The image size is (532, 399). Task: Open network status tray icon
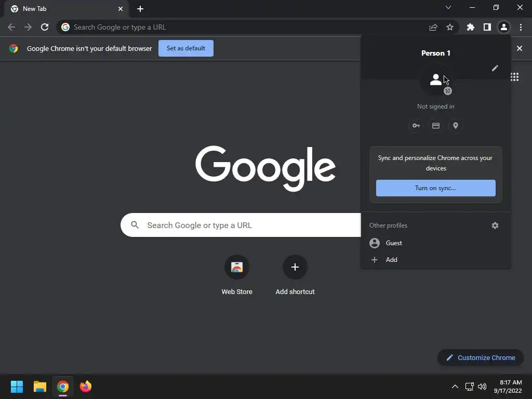470,387
